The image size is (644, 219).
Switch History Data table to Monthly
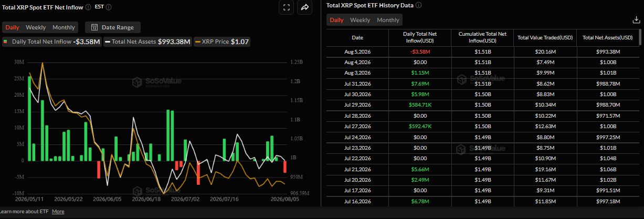tap(388, 20)
